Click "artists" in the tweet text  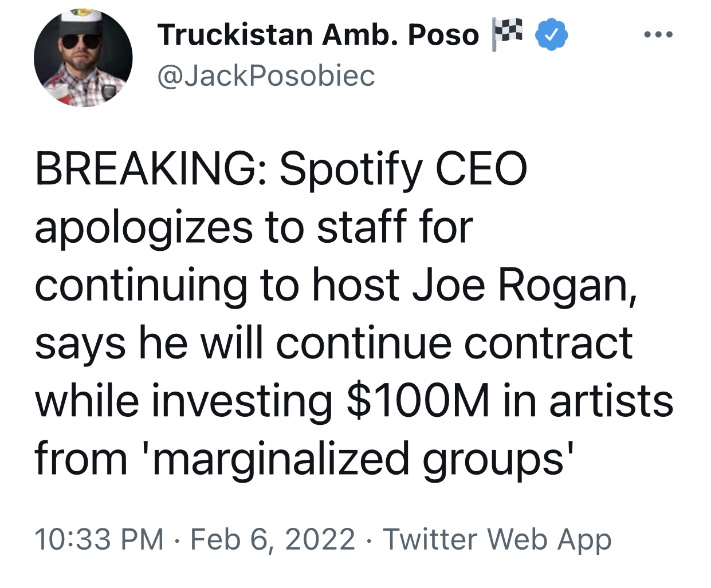(611, 401)
